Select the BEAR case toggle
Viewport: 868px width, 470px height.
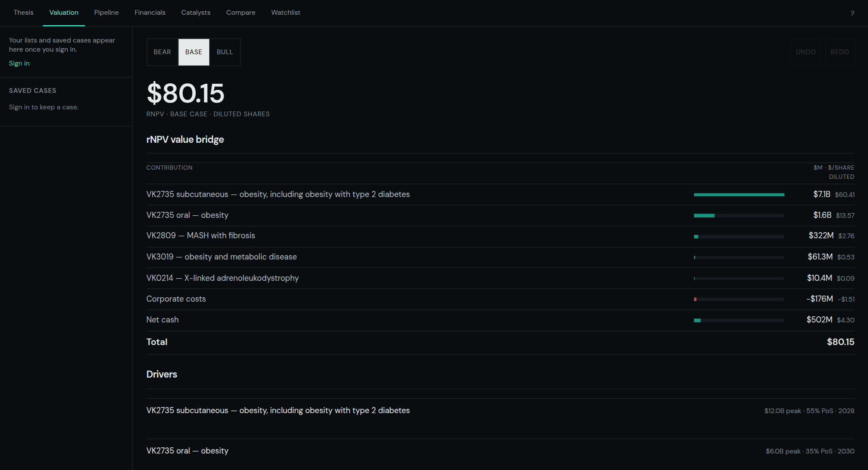pyautogui.click(x=162, y=52)
